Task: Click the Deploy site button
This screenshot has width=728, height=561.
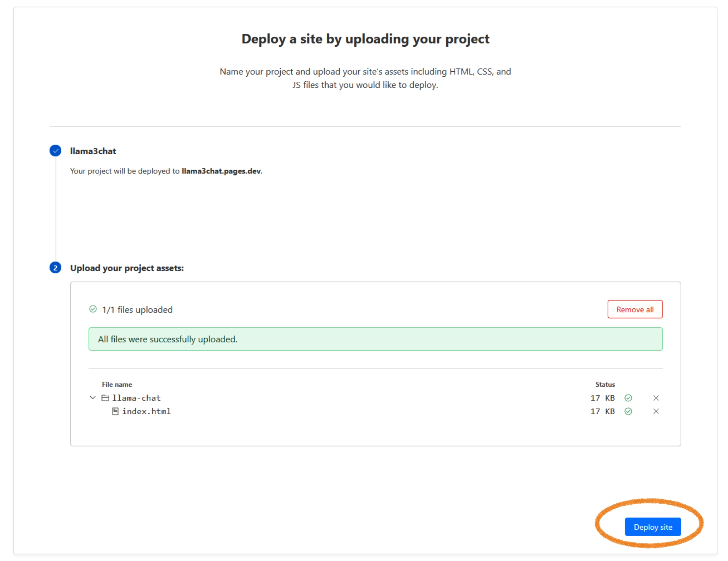Action: 652,527
